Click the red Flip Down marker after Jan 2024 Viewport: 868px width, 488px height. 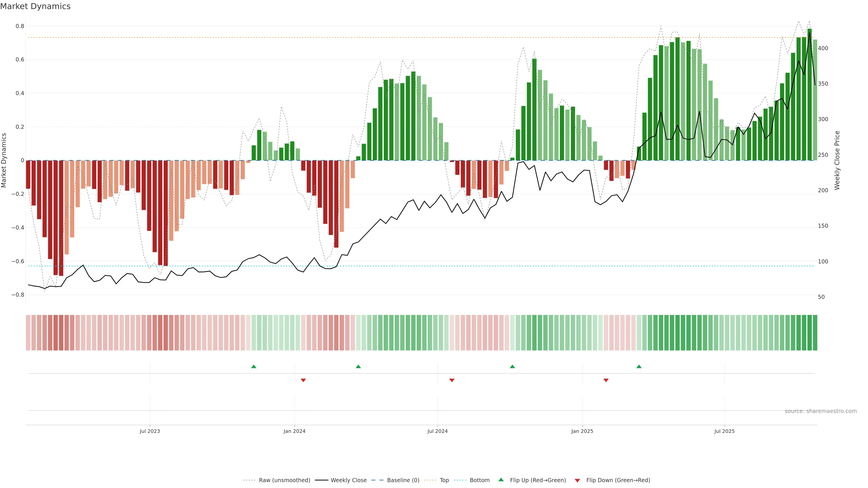[303, 380]
